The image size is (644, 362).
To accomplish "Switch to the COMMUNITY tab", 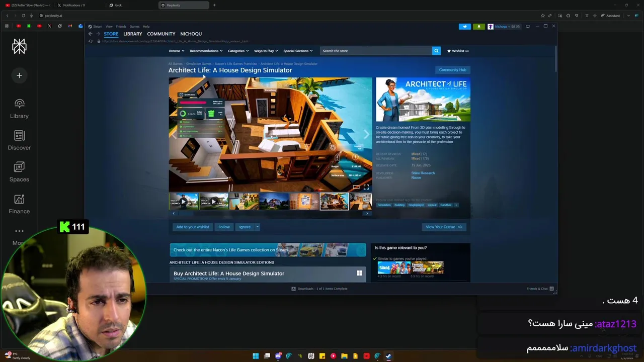I will click(161, 34).
